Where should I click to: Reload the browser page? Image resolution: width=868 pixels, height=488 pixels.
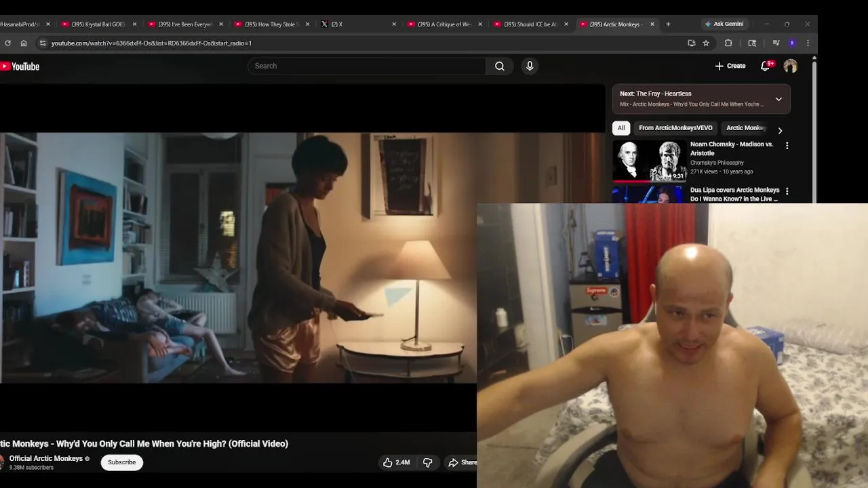pos(7,43)
